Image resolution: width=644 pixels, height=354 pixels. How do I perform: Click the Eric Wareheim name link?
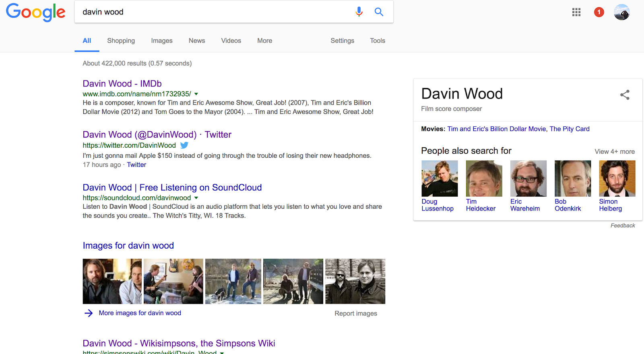pyautogui.click(x=525, y=205)
